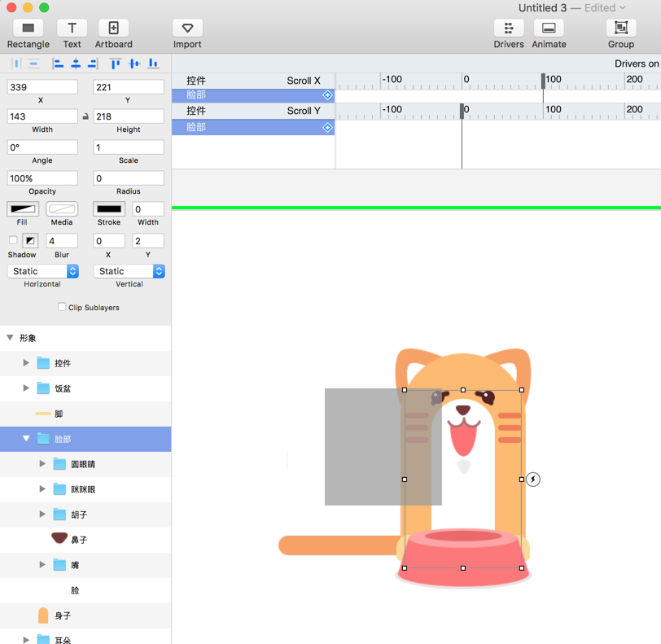The width and height of the screenshot is (661, 644).
Task: Click the shadow Blur field
Action: [x=62, y=241]
